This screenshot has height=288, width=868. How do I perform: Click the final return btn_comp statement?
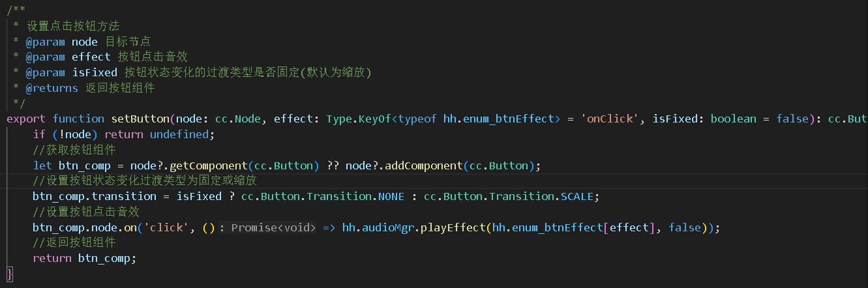(x=85, y=258)
